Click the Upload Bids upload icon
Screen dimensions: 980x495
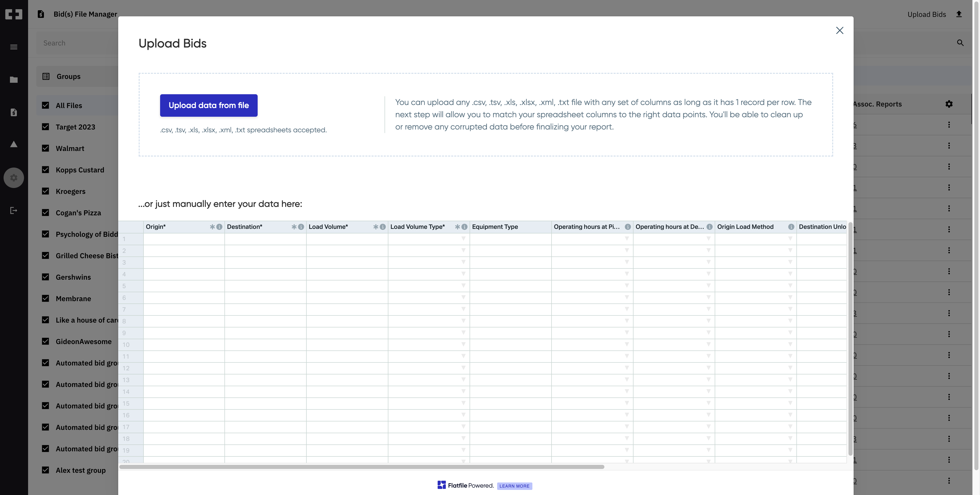(x=959, y=14)
